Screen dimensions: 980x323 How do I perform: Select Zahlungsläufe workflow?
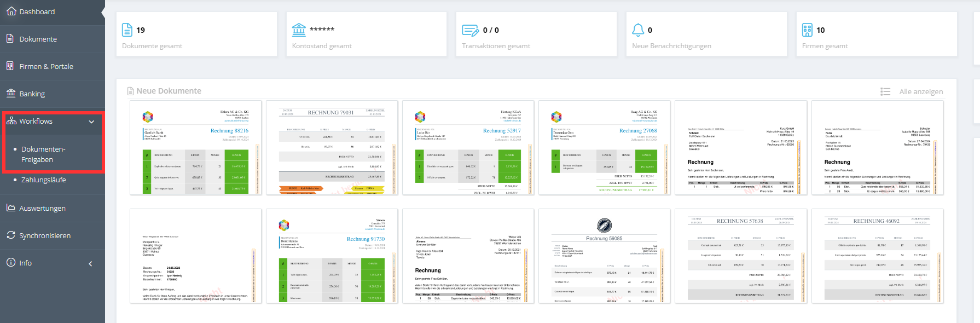[44, 180]
